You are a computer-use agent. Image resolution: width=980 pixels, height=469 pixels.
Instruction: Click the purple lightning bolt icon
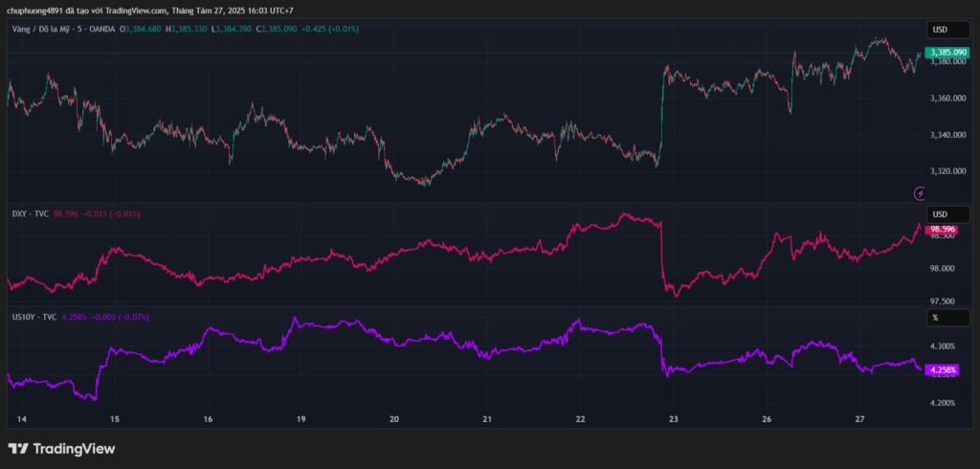[920, 194]
